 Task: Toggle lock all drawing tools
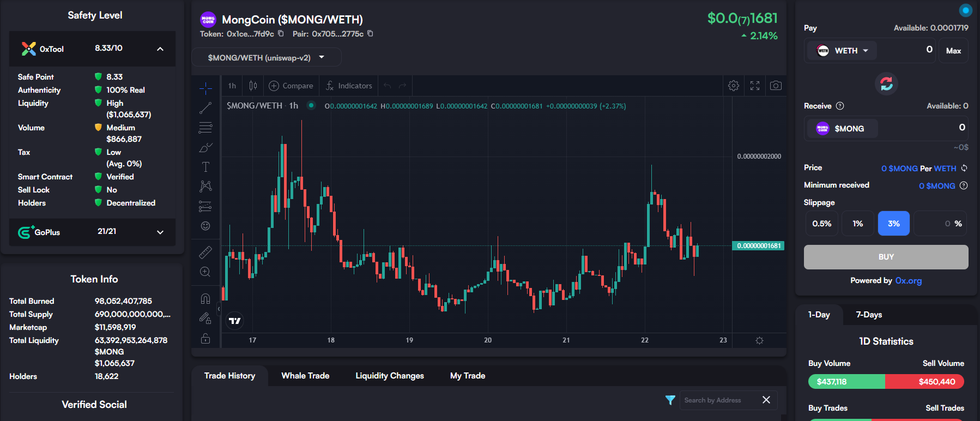click(x=205, y=339)
